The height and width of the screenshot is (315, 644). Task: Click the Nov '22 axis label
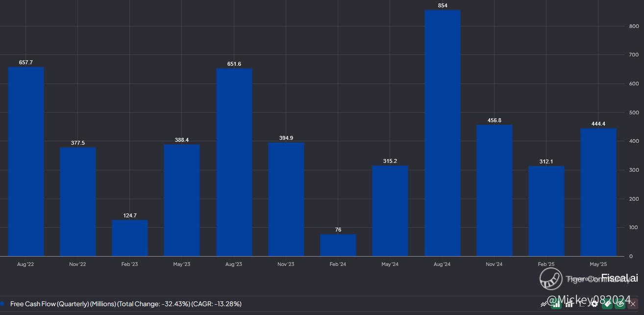pos(77,264)
